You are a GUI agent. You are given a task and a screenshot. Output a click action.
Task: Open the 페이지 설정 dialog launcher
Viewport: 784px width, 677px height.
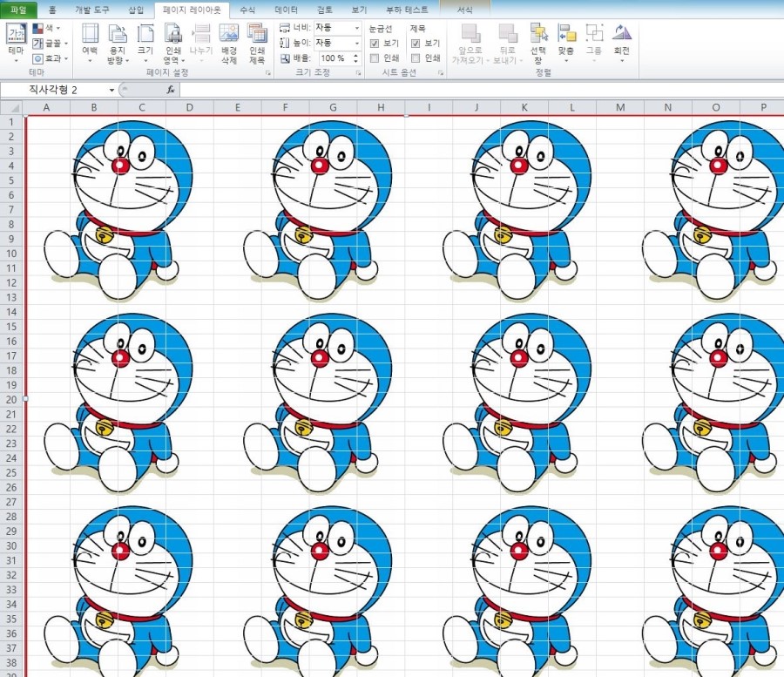pos(268,73)
